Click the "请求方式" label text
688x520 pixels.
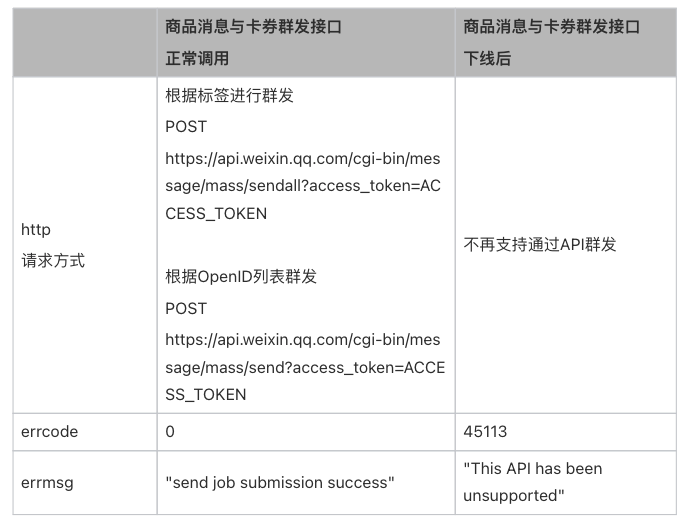click(x=53, y=260)
